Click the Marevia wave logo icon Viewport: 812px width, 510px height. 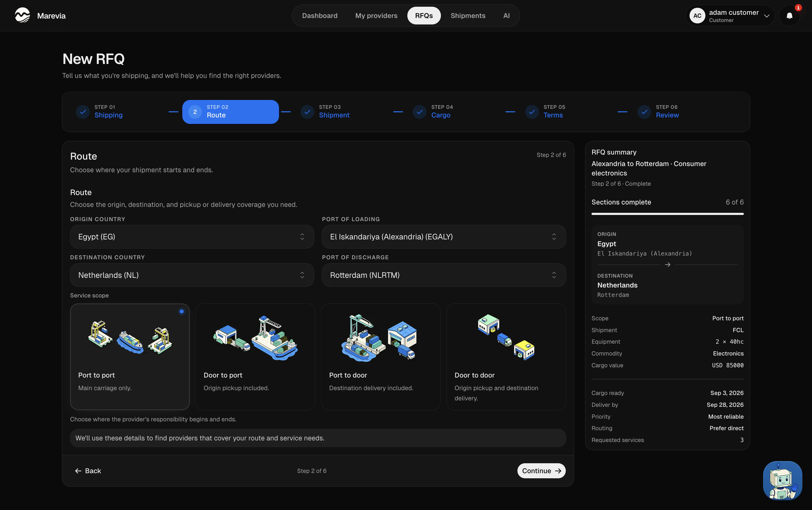pyautogui.click(x=22, y=16)
